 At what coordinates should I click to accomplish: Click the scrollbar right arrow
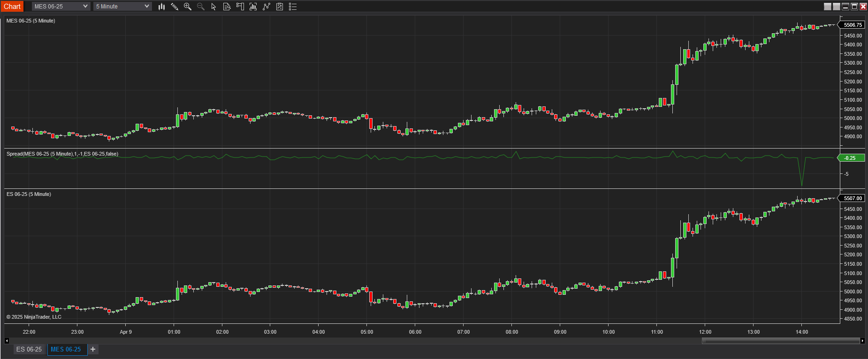tap(862, 341)
